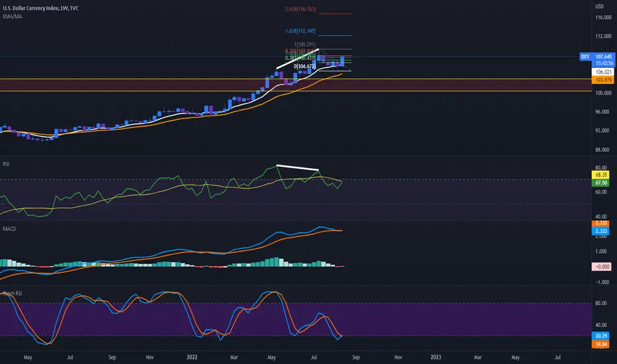
Task: Click the 92.000 price axis tick
Action: (602, 130)
